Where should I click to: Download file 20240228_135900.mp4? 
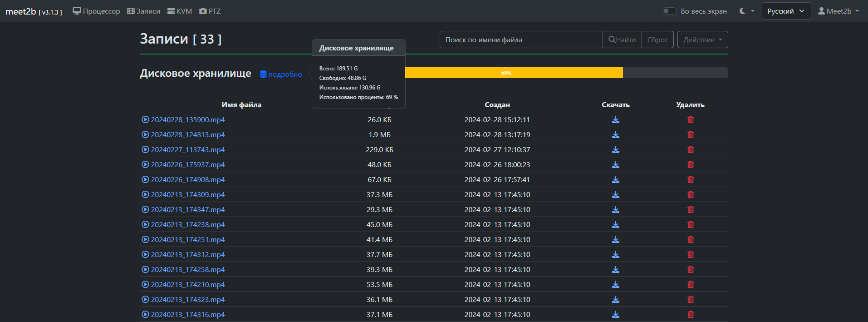point(615,119)
